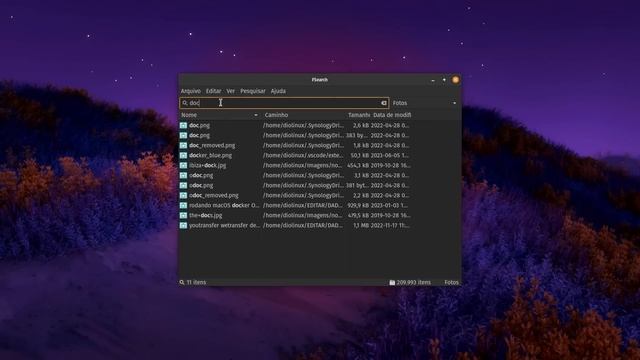Select the odoc_removed.png file name
The width and height of the screenshot is (640, 360).
click(213, 196)
